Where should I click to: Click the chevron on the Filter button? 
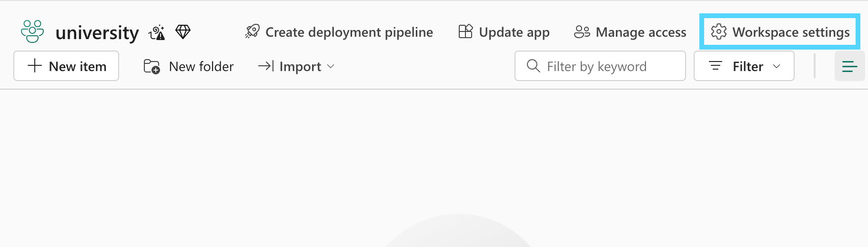click(777, 66)
